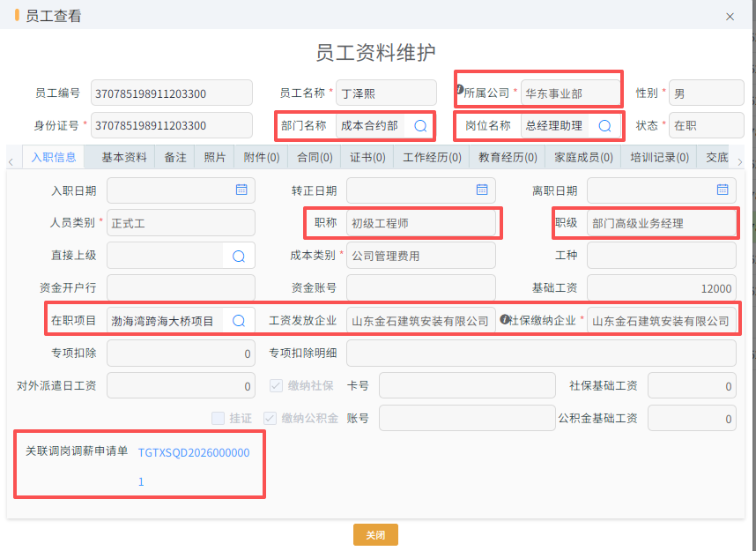Image resolution: width=756 pixels, height=551 pixels.
Task: Click the empty 工种 field
Action: click(662, 256)
